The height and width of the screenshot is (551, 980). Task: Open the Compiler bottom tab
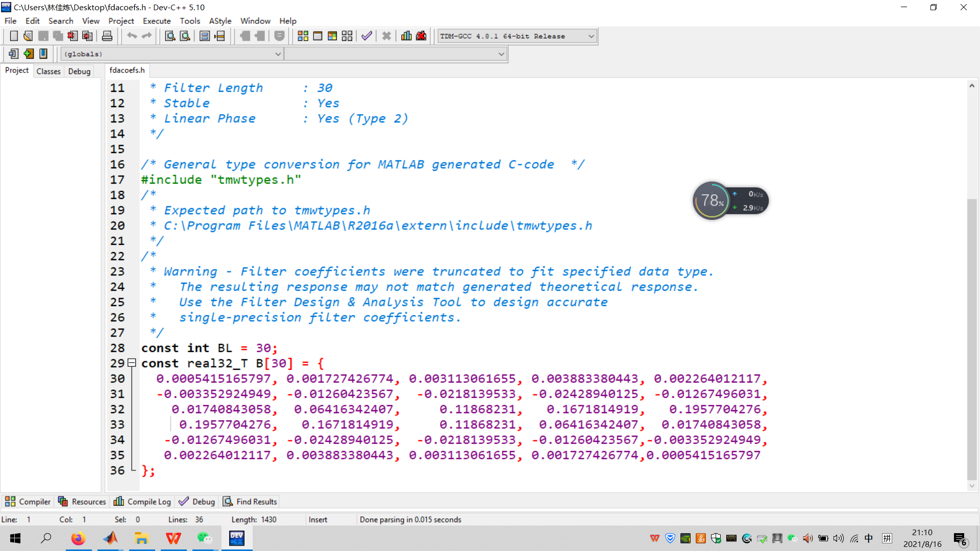[28, 502]
